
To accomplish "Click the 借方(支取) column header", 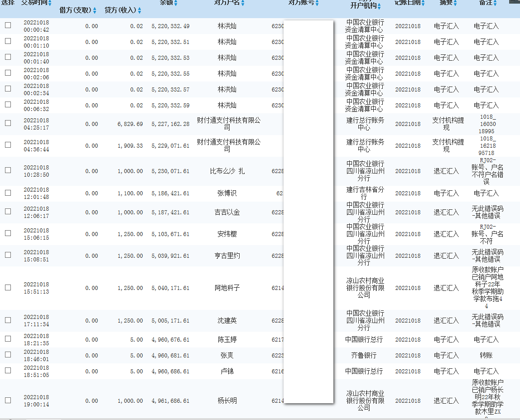I will coord(75,10).
